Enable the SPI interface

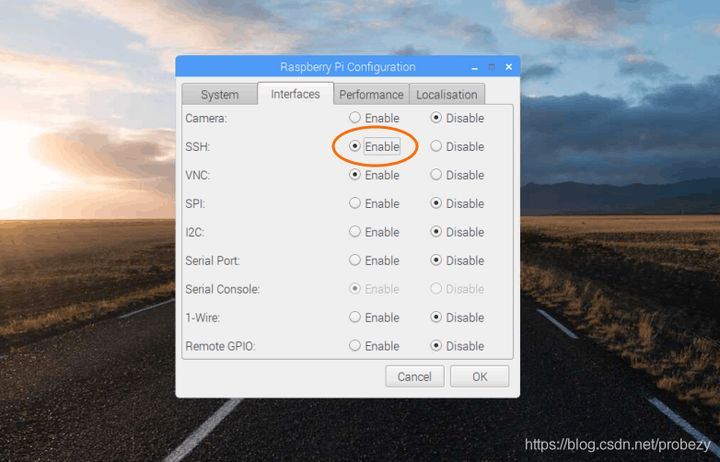coord(355,203)
